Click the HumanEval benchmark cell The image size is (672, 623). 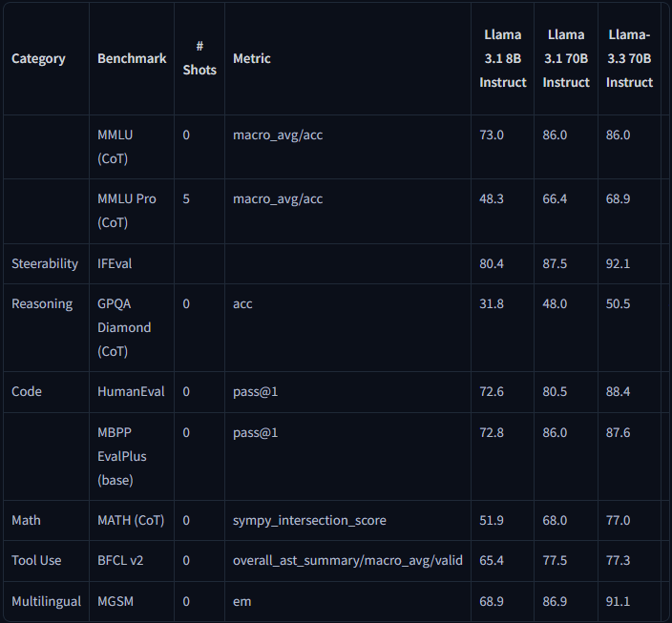pyautogui.click(x=131, y=391)
